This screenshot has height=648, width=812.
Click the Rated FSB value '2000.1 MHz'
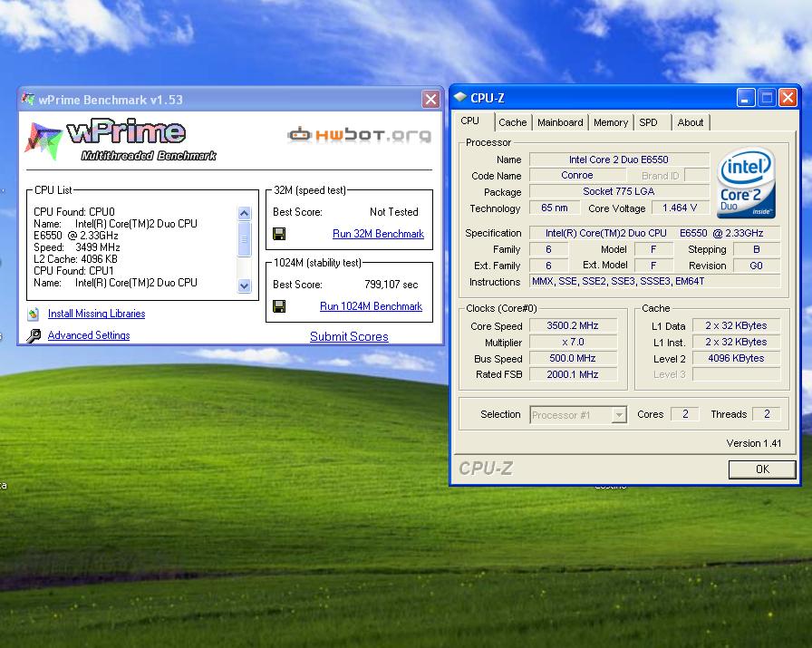point(573,374)
